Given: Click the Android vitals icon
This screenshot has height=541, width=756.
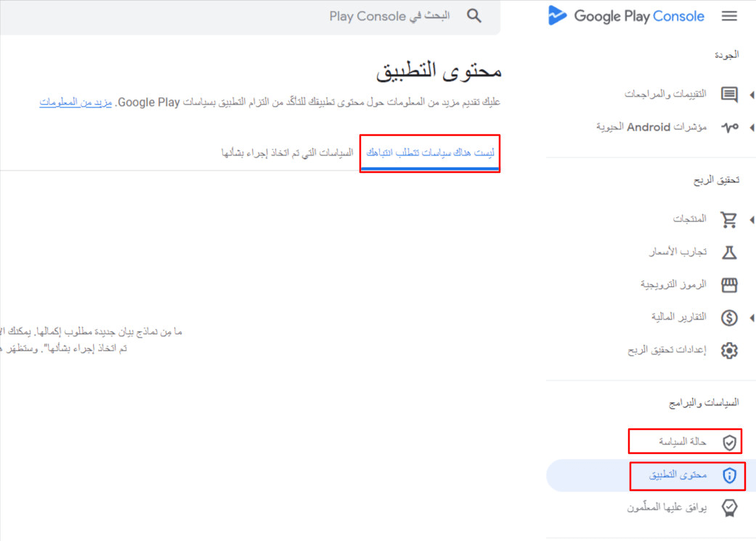Looking at the screenshot, I should 729,127.
